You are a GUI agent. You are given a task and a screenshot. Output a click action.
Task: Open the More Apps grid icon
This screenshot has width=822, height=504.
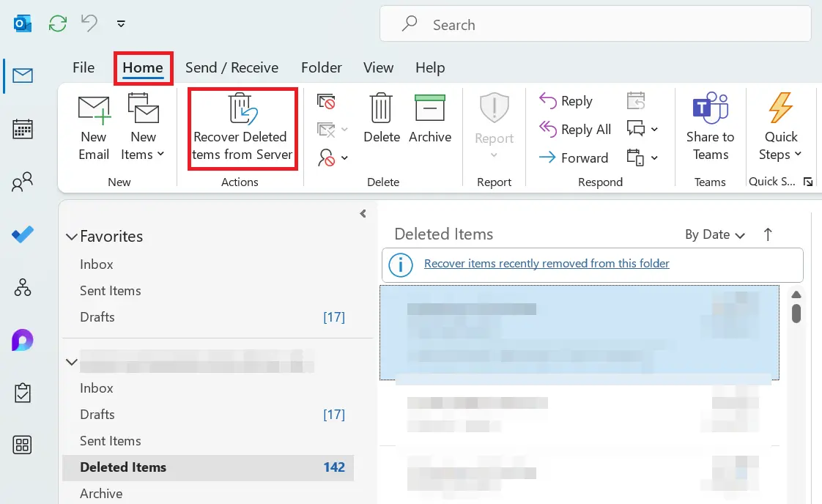click(22, 445)
